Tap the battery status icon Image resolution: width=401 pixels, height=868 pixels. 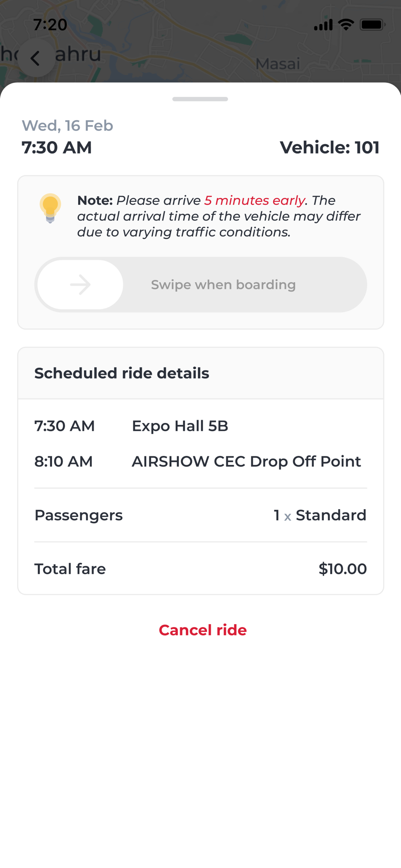tap(372, 25)
